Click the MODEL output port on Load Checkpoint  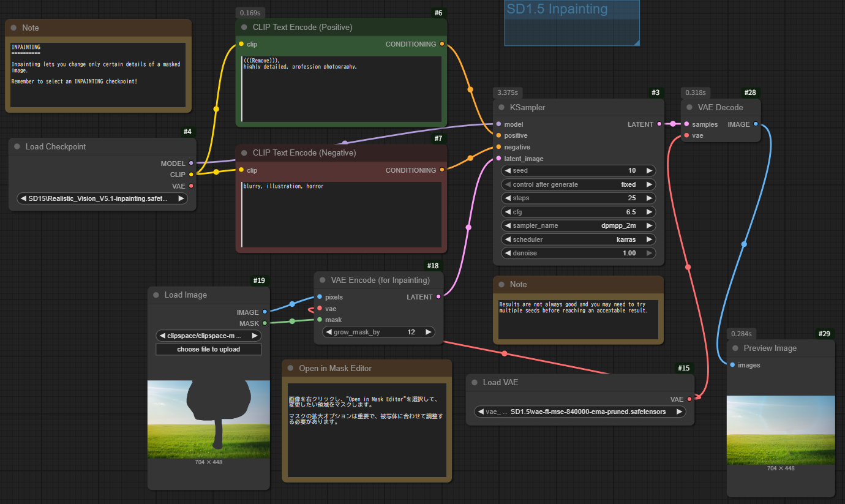(191, 164)
